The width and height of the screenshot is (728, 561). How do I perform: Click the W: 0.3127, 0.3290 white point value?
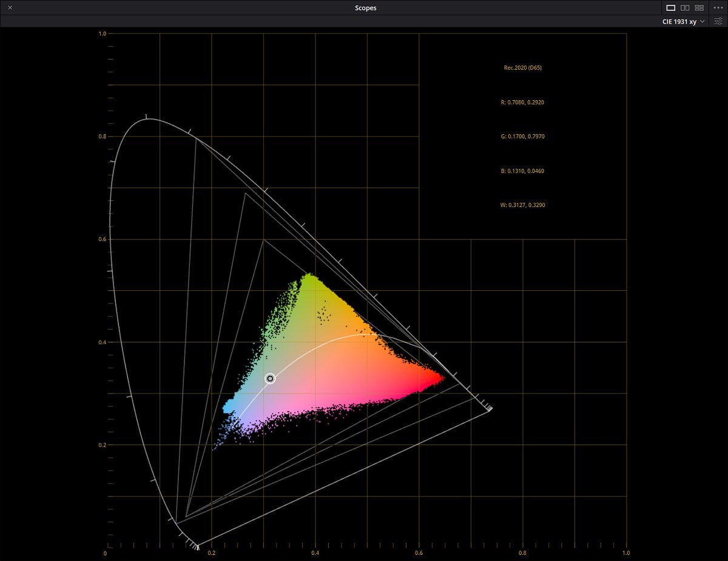click(522, 205)
